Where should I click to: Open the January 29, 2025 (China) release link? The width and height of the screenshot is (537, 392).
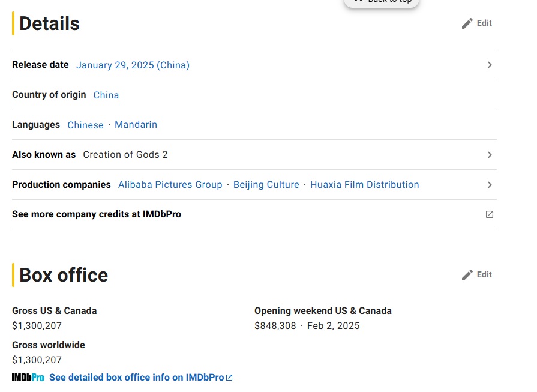(133, 65)
